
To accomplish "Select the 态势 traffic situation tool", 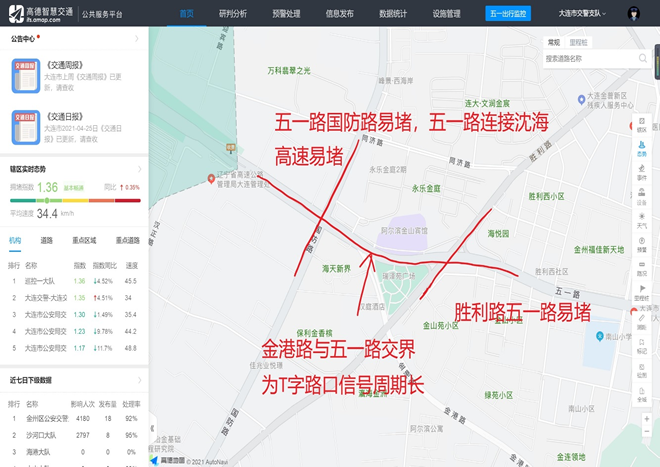I will [641, 149].
